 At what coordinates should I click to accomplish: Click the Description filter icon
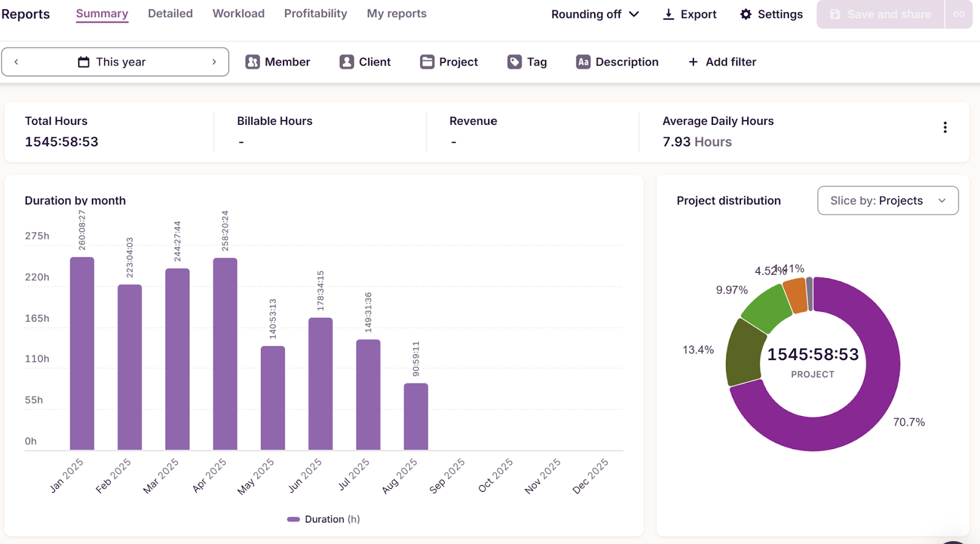tap(583, 62)
